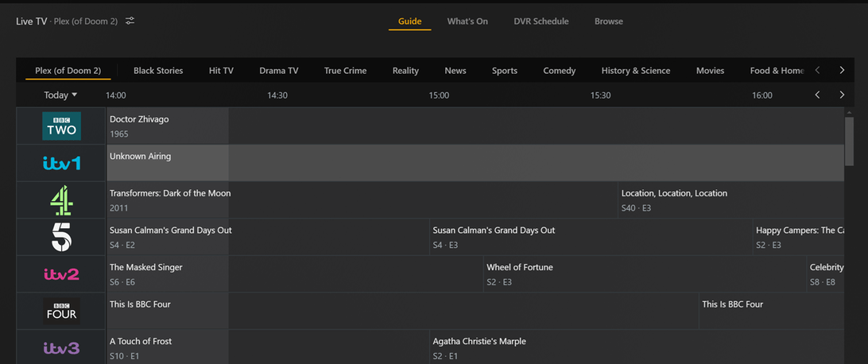Open the Celebrity S8 E8 listing

click(x=825, y=274)
